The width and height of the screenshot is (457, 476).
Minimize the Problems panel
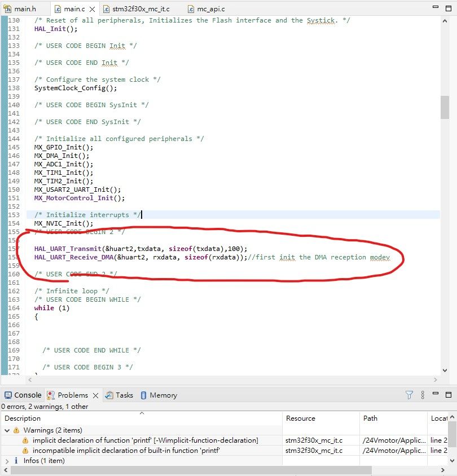[436, 393]
